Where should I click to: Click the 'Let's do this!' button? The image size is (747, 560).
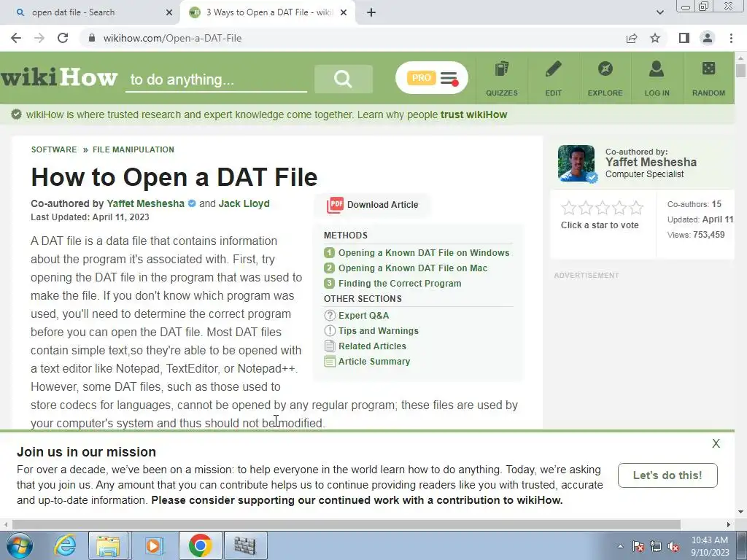(667, 475)
